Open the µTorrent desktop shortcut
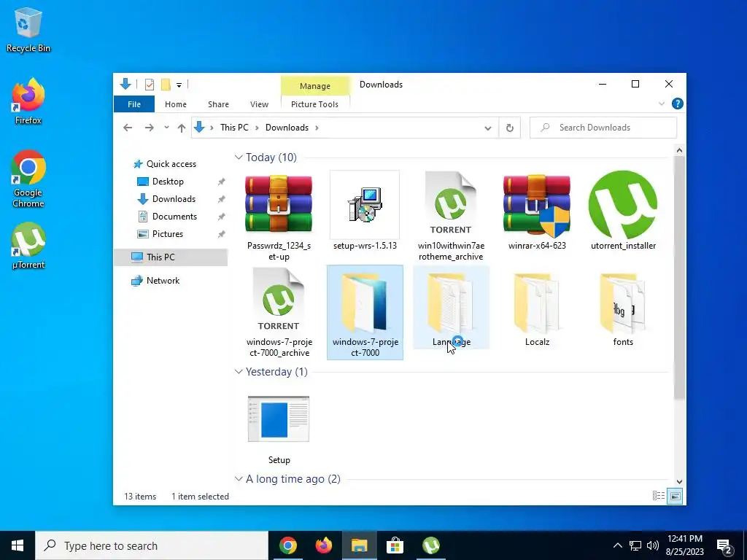Screen dimensions: 747x560 (28, 246)
